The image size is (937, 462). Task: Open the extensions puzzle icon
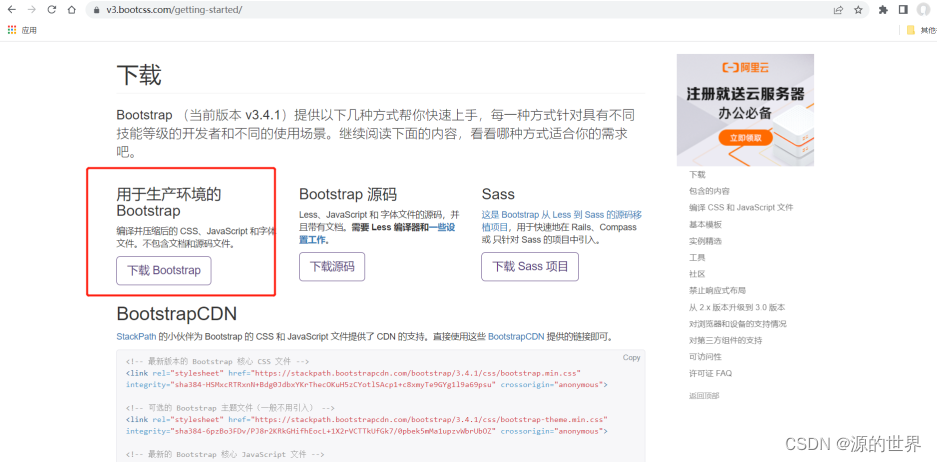point(883,10)
